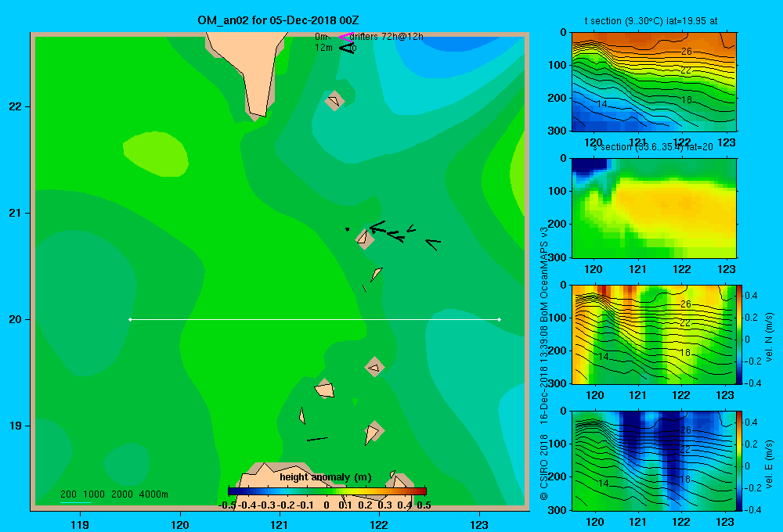
Task: Click the latitude 22 axis label on the main map
Action: [16, 107]
